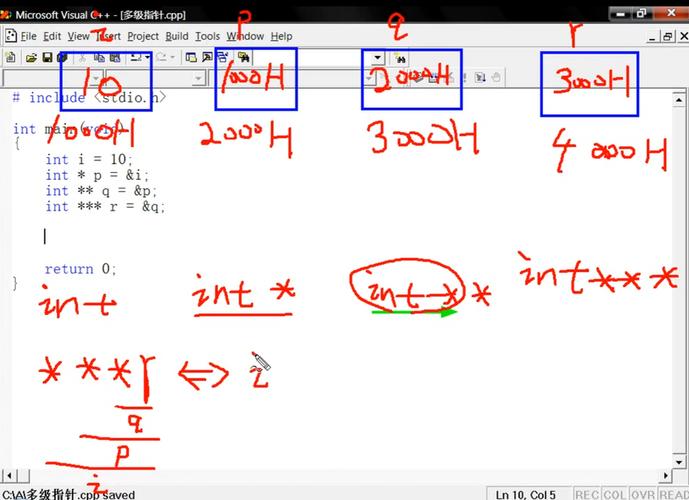Click the Paste icon in the toolbar

113,58
